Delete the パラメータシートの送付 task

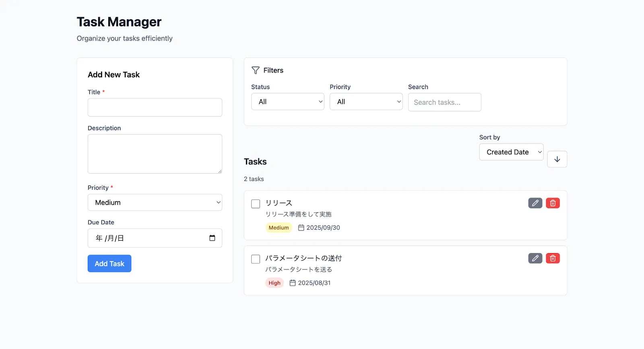pyautogui.click(x=553, y=258)
